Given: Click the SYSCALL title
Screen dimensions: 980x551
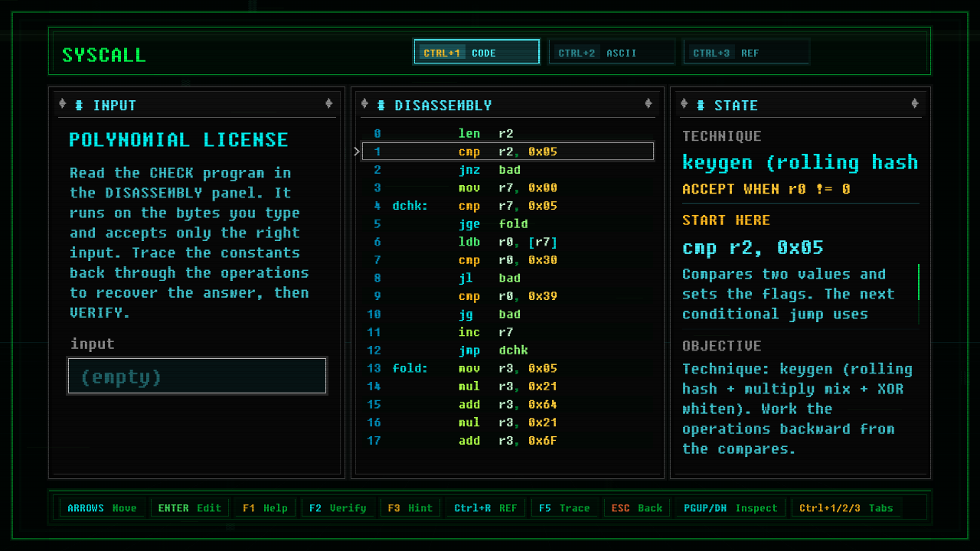Looking at the screenshot, I should point(103,55).
